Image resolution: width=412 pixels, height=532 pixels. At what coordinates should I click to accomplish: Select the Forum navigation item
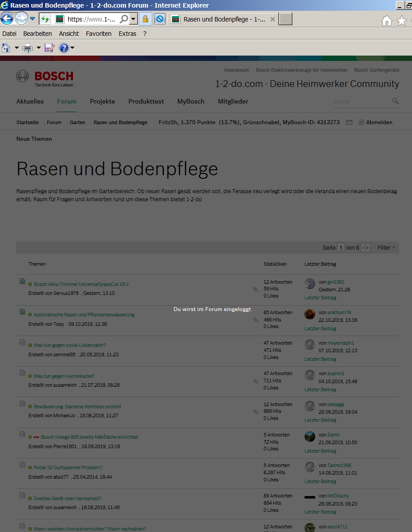(67, 101)
